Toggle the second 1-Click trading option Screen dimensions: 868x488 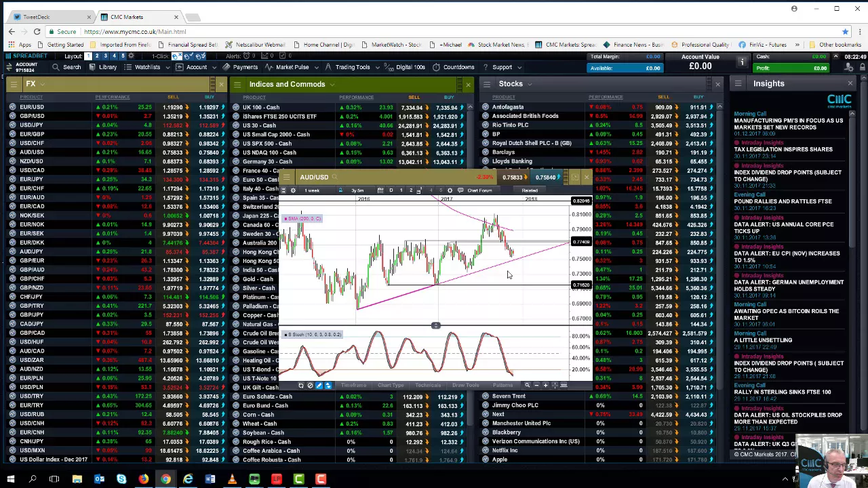[188, 56]
